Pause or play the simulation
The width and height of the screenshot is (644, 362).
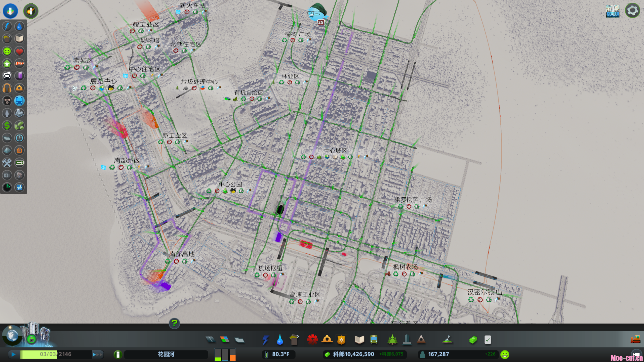click(x=13, y=354)
